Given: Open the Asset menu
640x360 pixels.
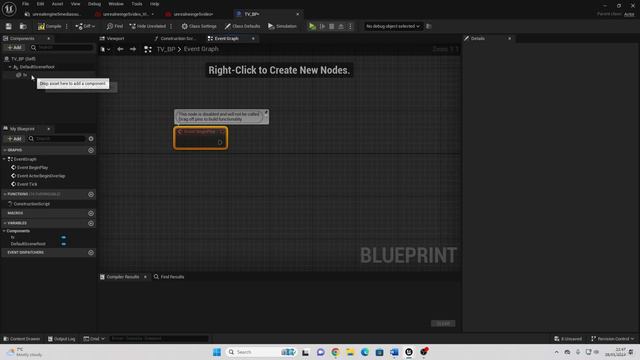Looking at the screenshot, I should (x=57, y=4).
